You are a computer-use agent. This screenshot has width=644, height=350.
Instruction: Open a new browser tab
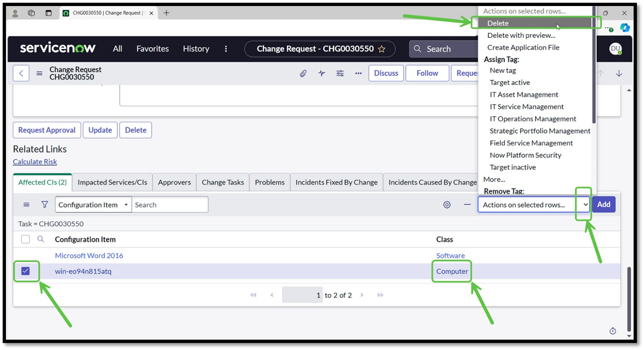pyautogui.click(x=166, y=13)
